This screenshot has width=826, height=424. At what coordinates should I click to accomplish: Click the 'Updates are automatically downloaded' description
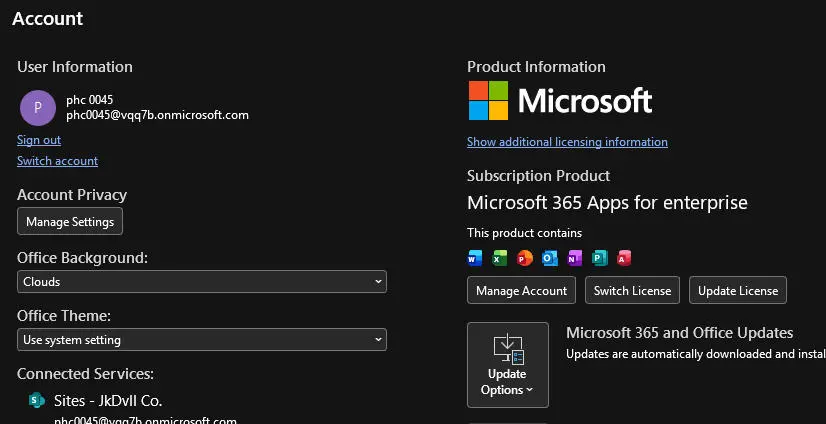(696, 354)
